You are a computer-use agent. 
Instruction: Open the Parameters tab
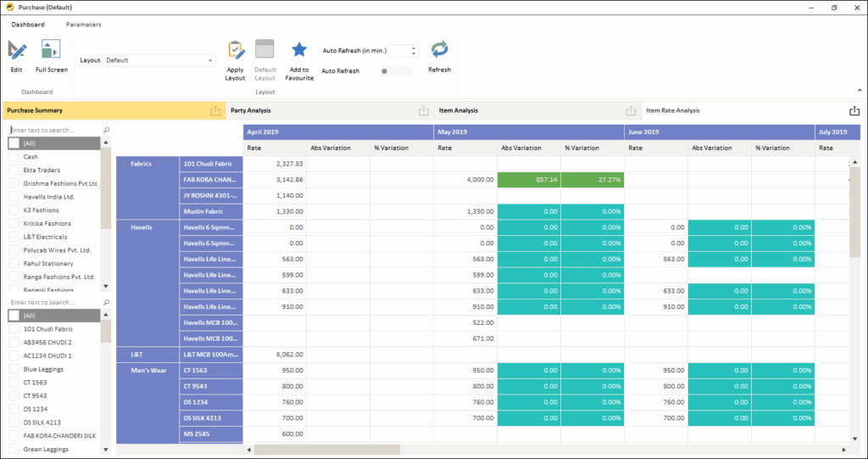point(83,25)
